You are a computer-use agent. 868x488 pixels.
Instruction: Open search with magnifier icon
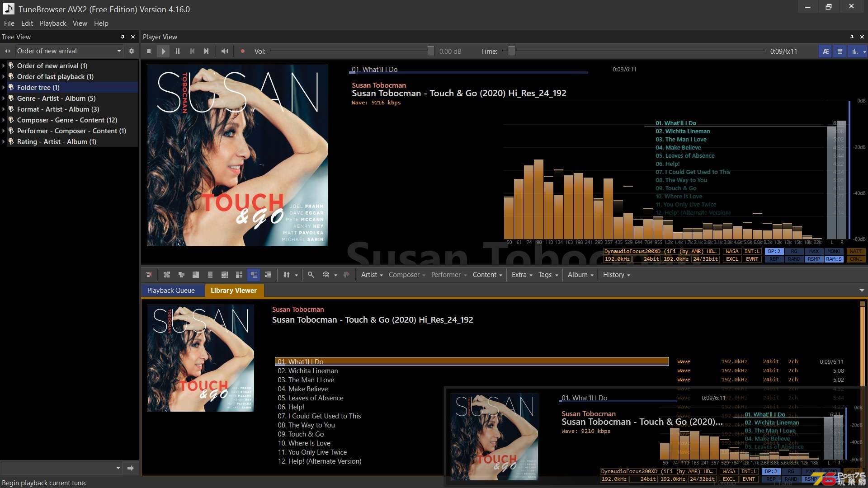coord(311,275)
